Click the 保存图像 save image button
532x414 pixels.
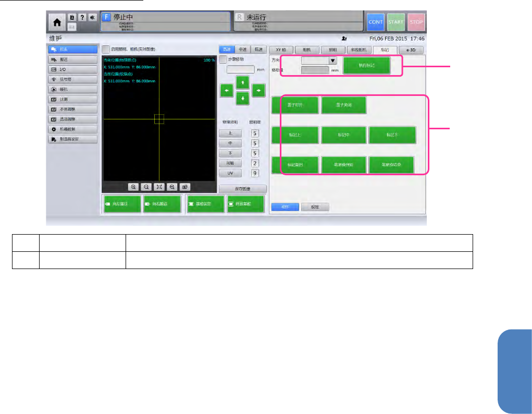click(243, 189)
